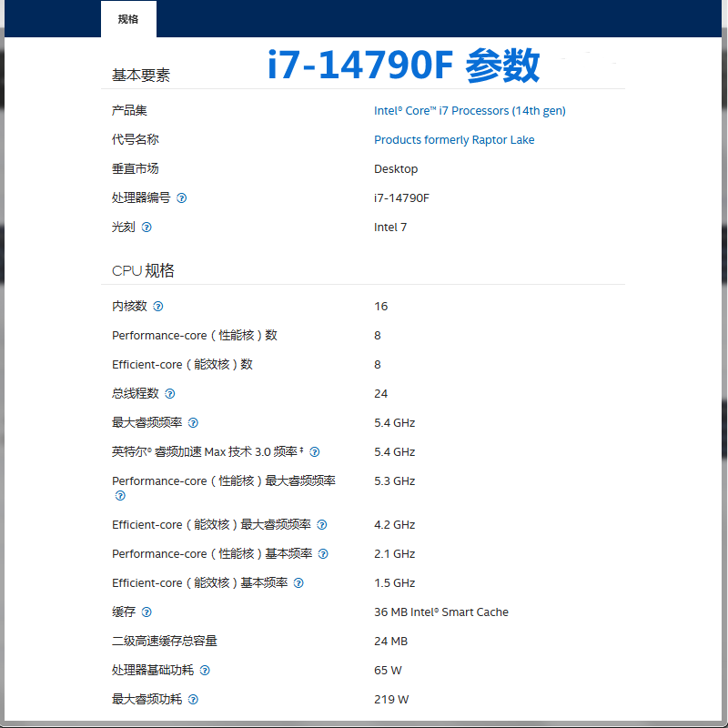The image size is (728, 728).
Task: Open tooltip for 最大睿频功耗
Action: (x=191, y=700)
